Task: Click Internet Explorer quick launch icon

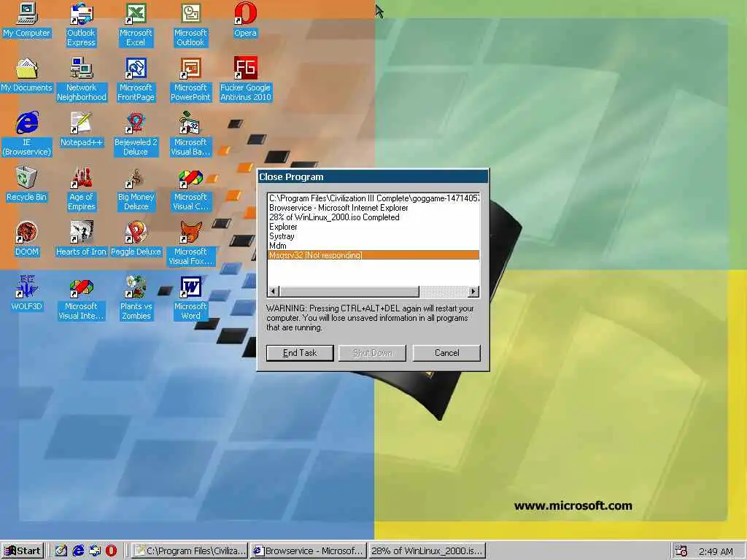Action: pyautogui.click(x=78, y=551)
